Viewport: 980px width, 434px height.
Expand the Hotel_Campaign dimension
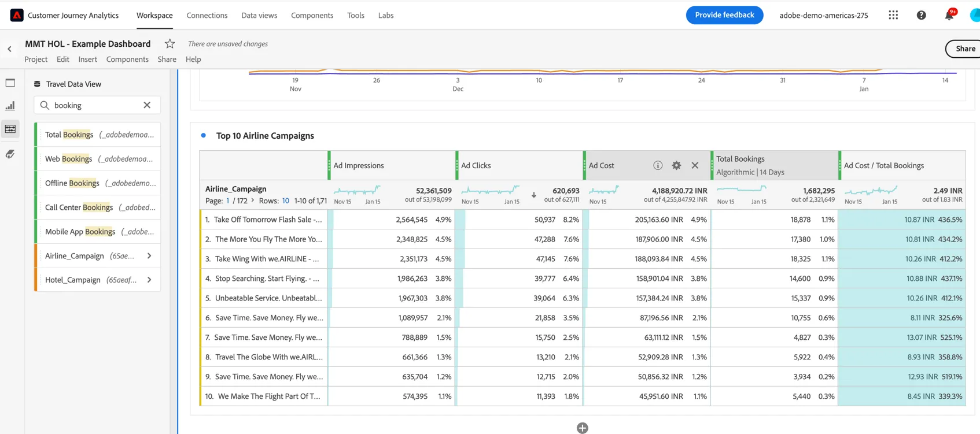tap(149, 280)
